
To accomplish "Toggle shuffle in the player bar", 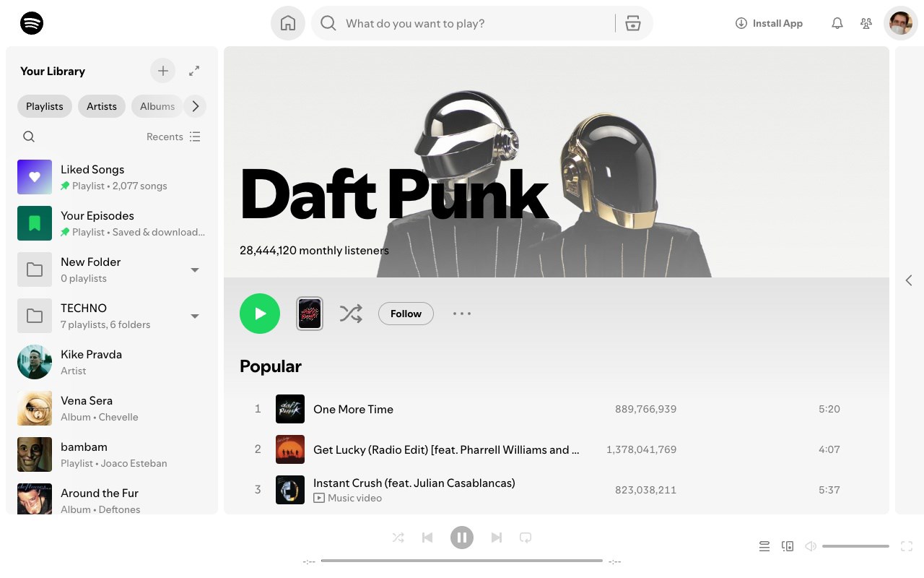I will point(398,538).
